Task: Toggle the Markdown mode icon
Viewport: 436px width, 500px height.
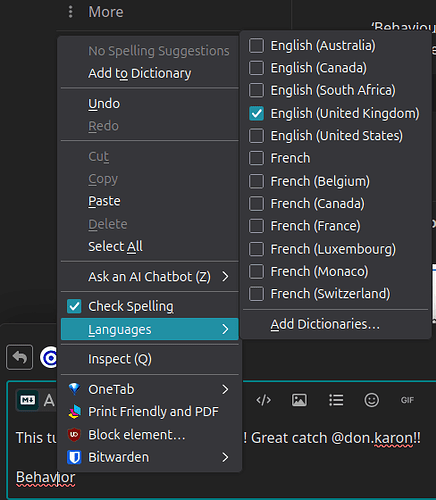Action: coord(28,400)
